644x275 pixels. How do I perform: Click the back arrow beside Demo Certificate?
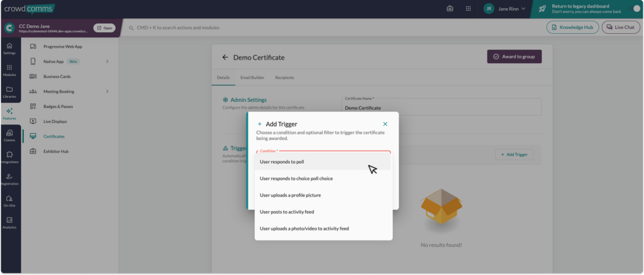pos(225,57)
